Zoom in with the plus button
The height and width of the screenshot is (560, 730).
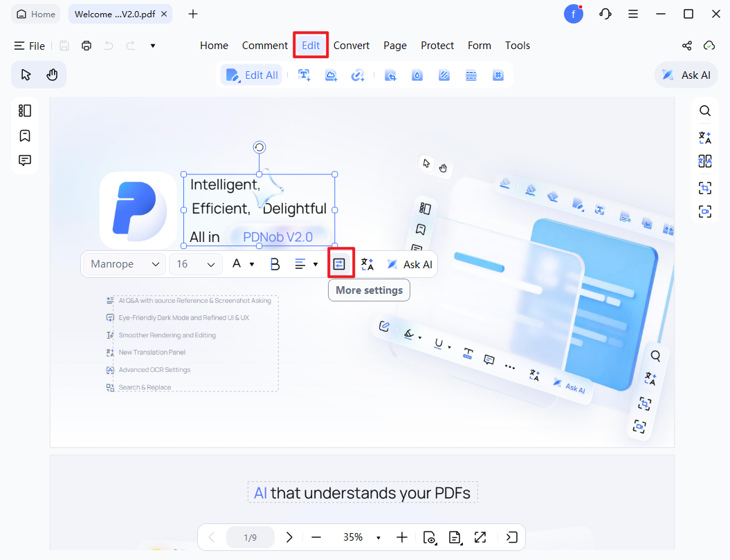pos(402,537)
